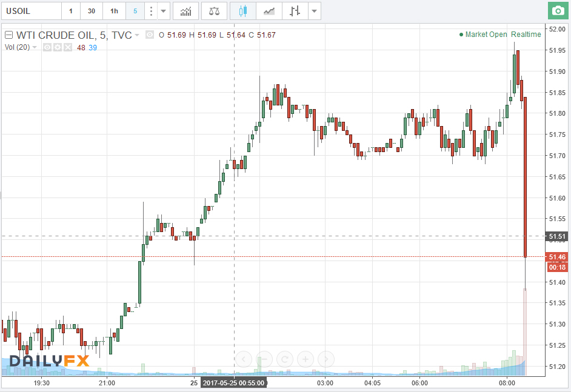Click the red 48 volume value
Image resolution: width=571 pixels, height=392 pixels.
[x=81, y=48]
